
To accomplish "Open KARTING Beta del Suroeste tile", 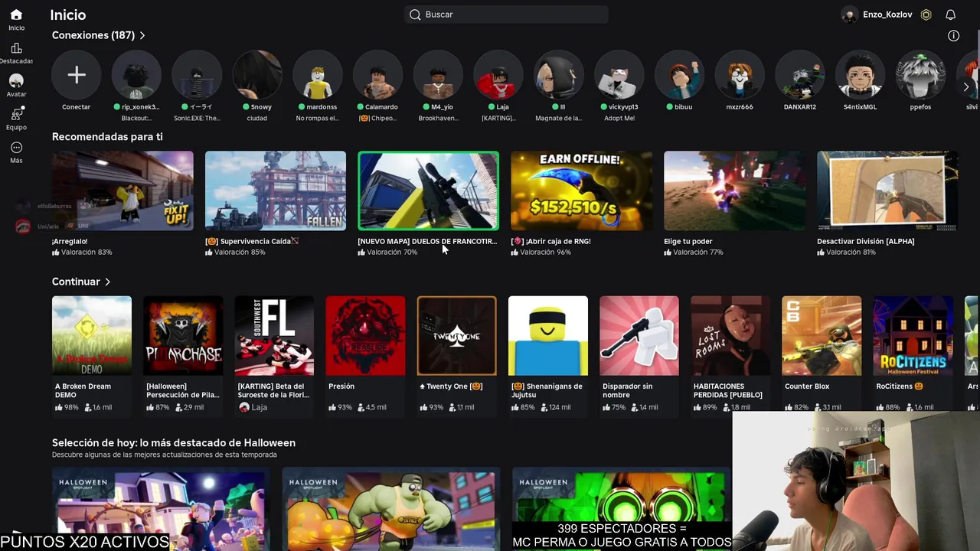I will [x=274, y=336].
